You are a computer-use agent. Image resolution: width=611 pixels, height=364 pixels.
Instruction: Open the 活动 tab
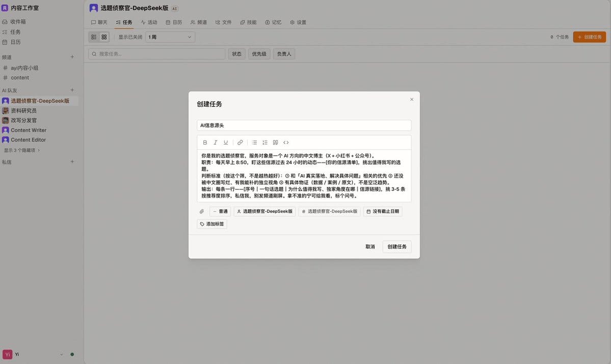(149, 22)
